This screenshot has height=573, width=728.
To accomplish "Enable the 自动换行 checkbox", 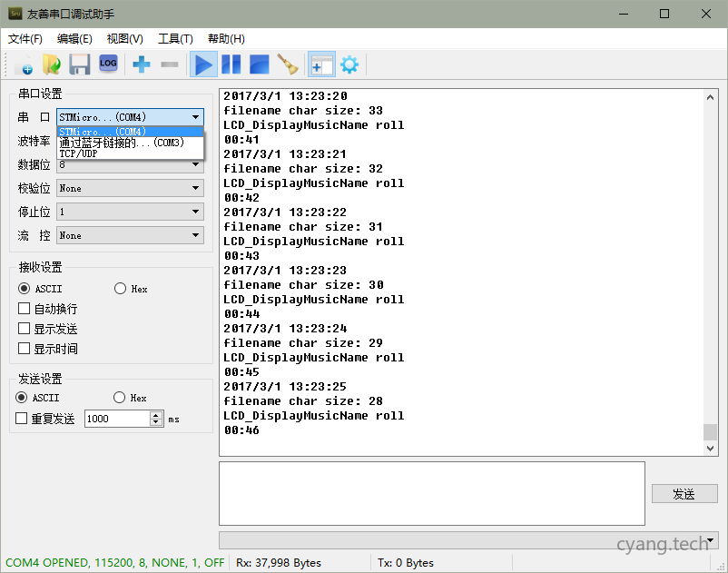I will click(x=25, y=309).
